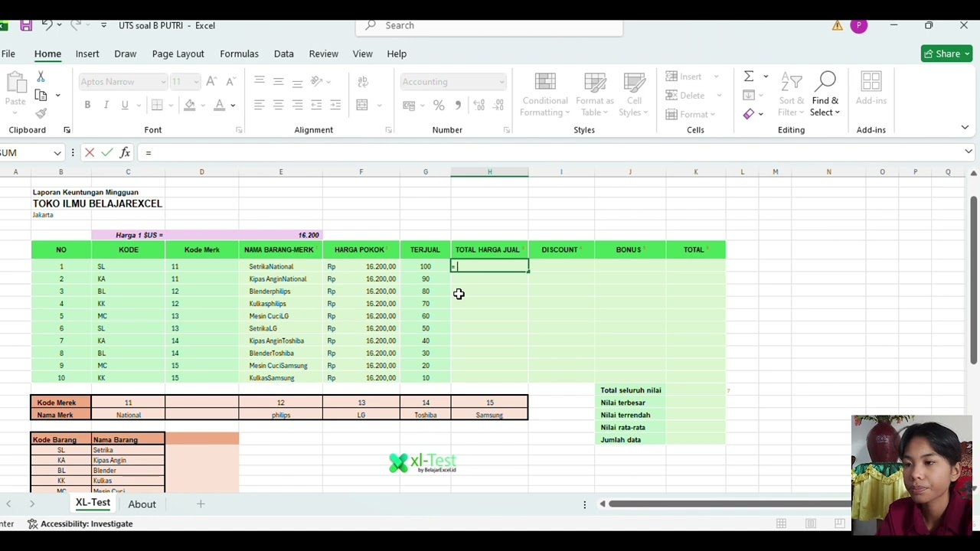Image resolution: width=980 pixels, height=551 pixels.
Task: Click Accessibility: Investigate in status bar
Action: click(80, 523)
